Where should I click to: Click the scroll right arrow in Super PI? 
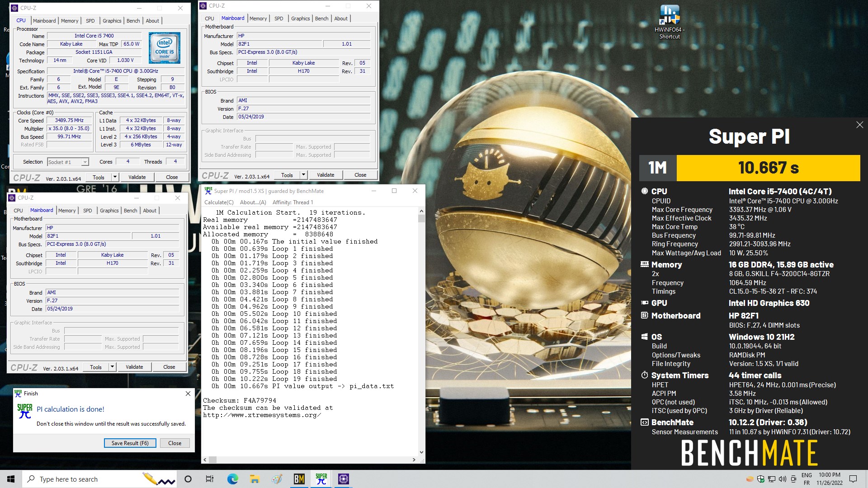414,460
